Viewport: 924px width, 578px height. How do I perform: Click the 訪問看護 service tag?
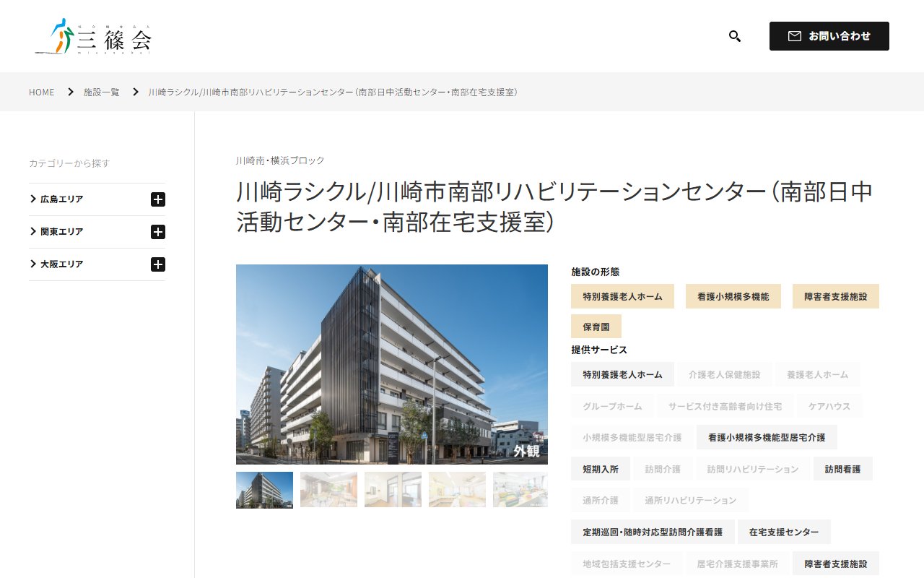point(843,469)
